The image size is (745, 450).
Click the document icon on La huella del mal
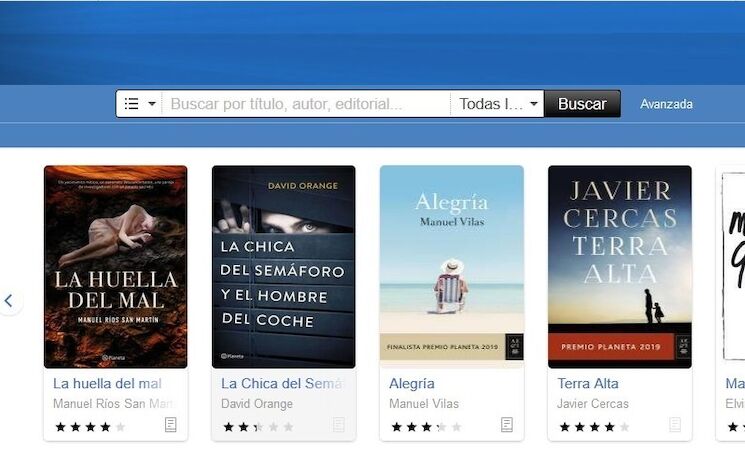[171, 424]
